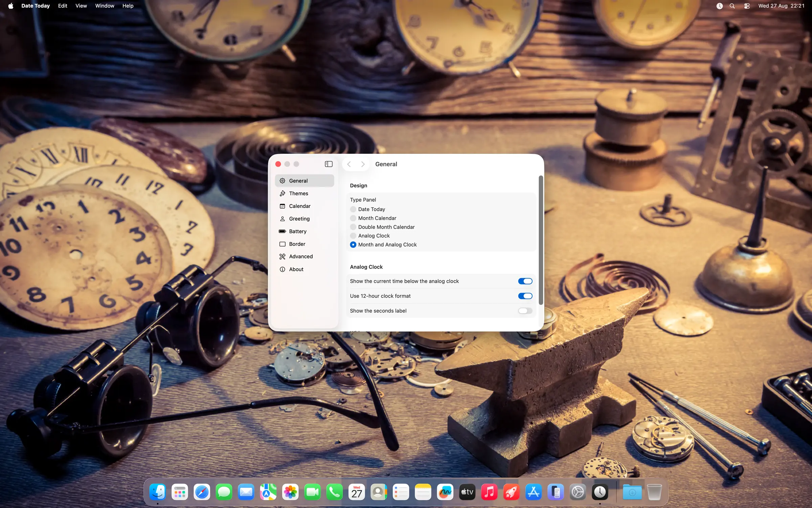The image size is (812, 508).
Task: Open the Themes settings pane
Action: point(304,193)
